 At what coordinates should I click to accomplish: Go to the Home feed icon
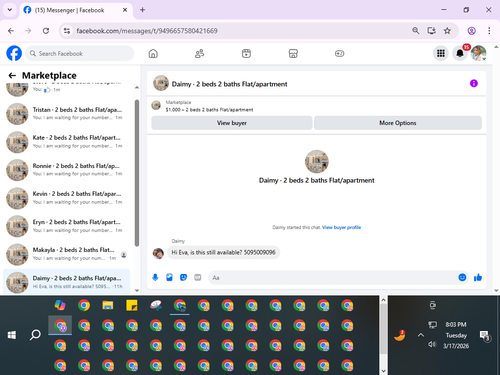(153, 53)
